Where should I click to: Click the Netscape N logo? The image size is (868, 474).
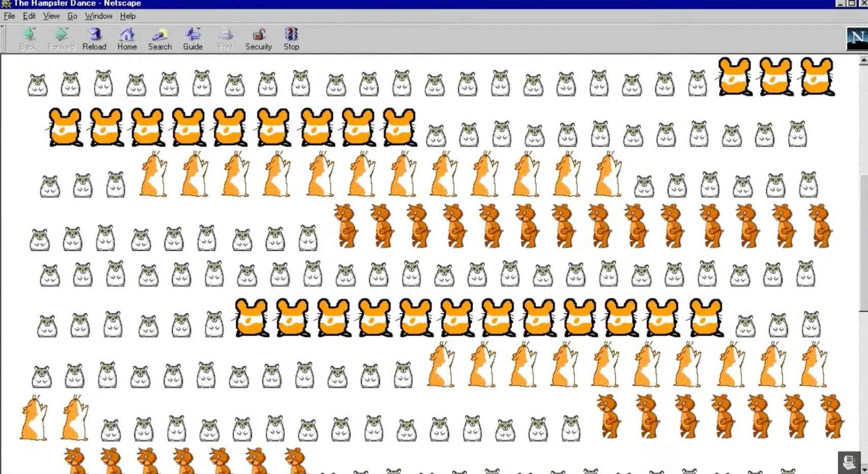pyautogui.click(x=856, y=38)
